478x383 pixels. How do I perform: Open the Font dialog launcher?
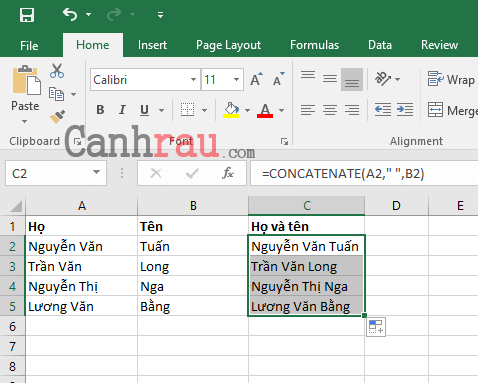[284, 142]
